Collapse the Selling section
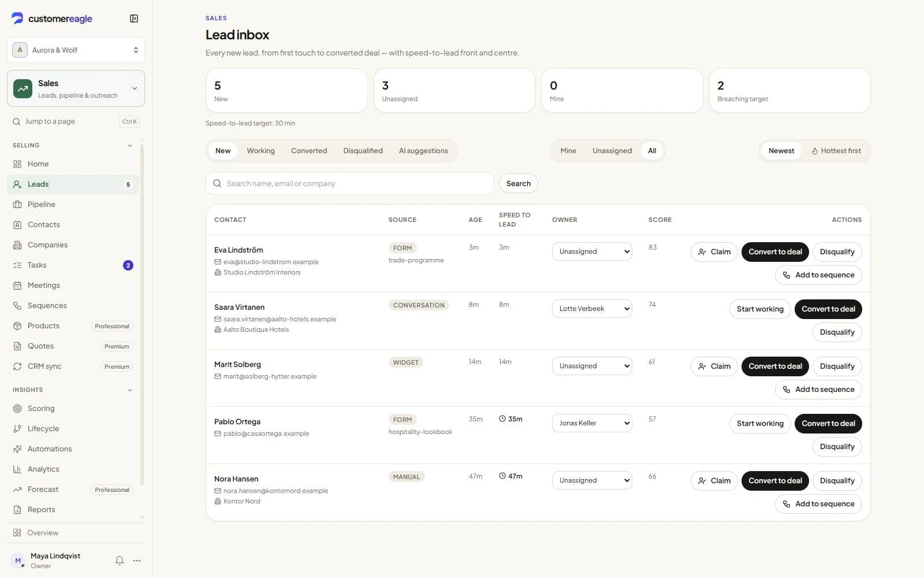Viewport: 924px width, 578px height. pos(130,146)
